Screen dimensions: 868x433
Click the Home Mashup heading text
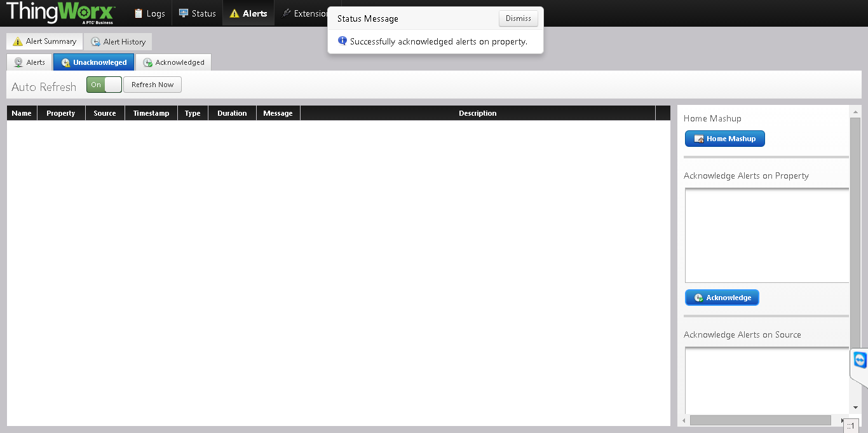712,118
